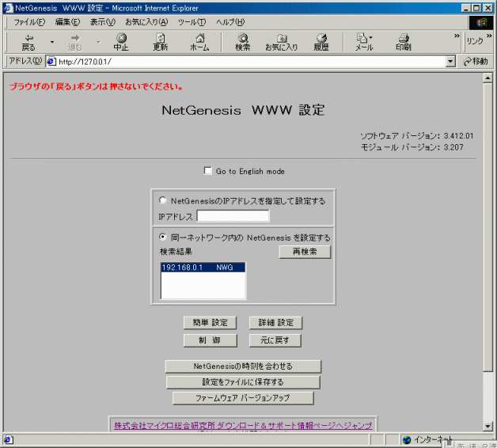Image resolution: width=497 pixels, height=448 pixels.
Task: Click the page icon in address bar
Action: tap(51, 62)
